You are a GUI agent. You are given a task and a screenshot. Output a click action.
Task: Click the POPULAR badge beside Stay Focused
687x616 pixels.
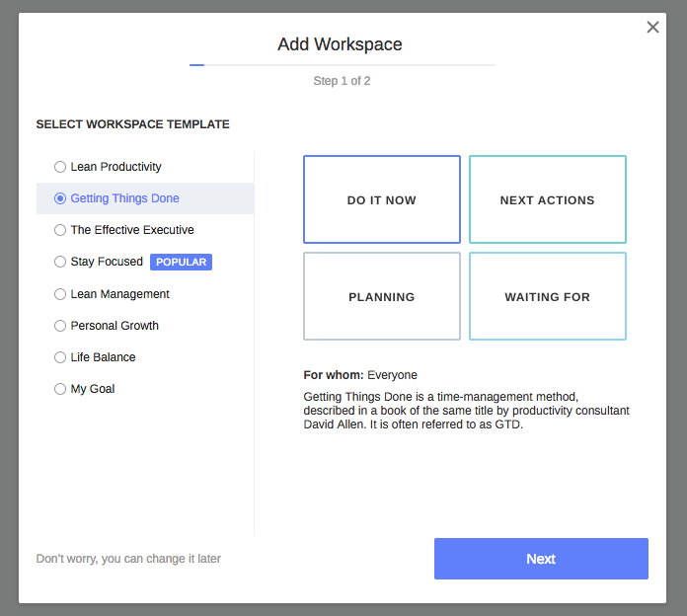click(x=181, y=262)
